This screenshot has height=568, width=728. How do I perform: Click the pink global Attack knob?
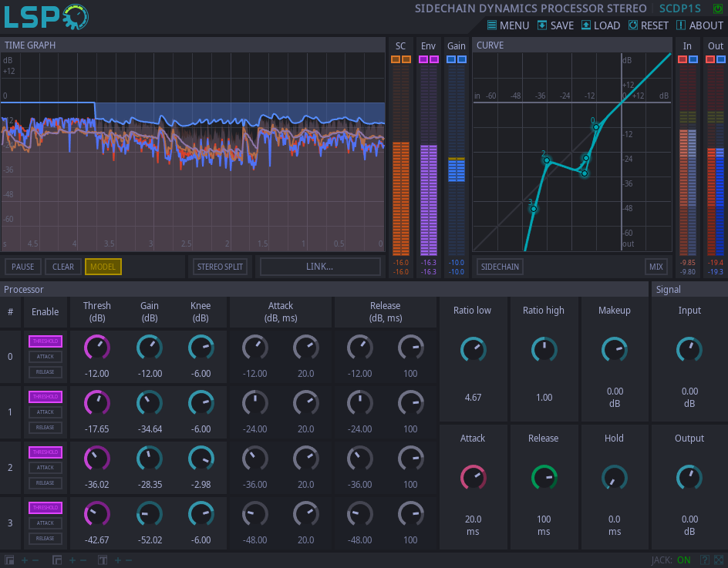tap(473, 478)
